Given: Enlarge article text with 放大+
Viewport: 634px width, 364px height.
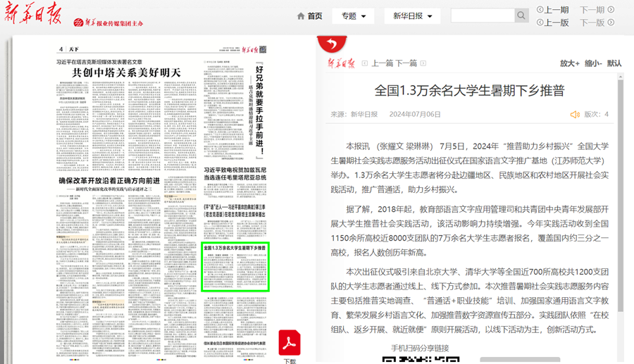Looking at the screenshot, I should [570, 63].
